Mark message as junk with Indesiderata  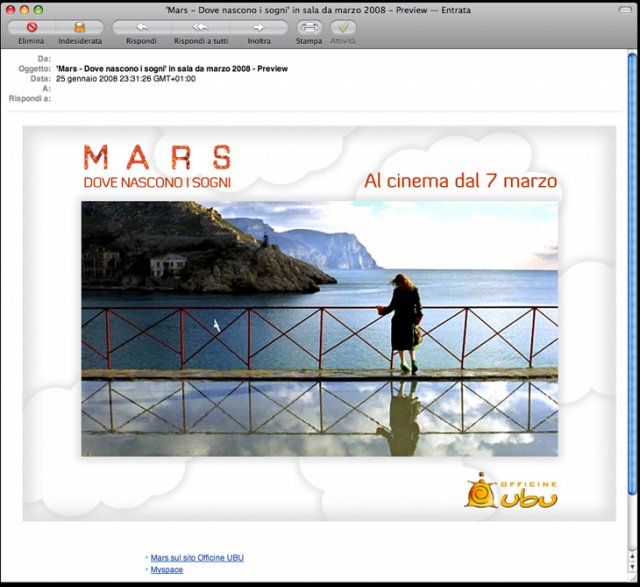point(79,28)
